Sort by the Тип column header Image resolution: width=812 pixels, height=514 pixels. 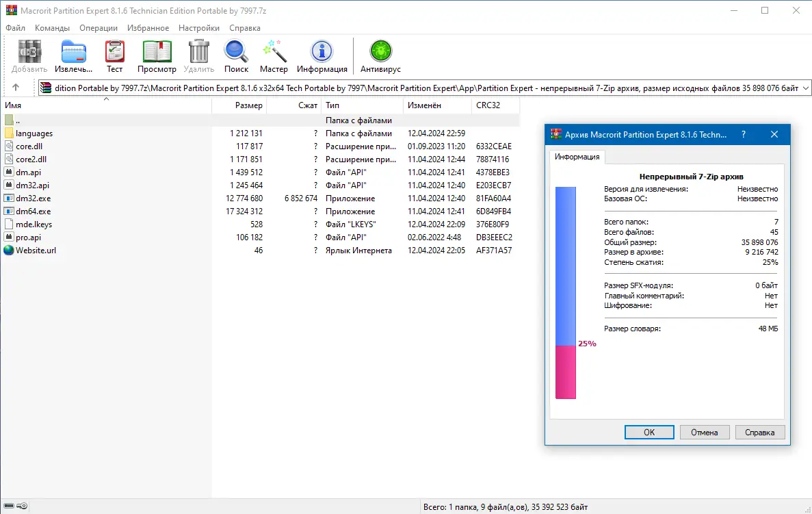tap(363, 105)
